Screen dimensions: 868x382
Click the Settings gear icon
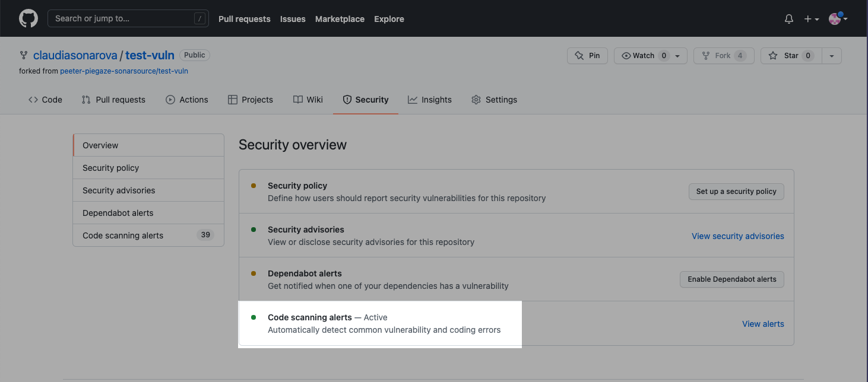point(476,100)
